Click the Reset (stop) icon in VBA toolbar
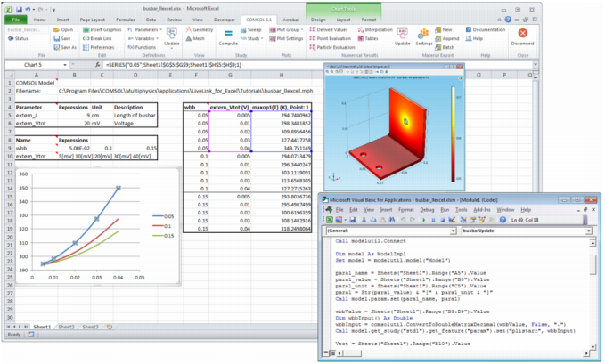The height and width of the screenshot is (364, 605). tap(442, 220)
